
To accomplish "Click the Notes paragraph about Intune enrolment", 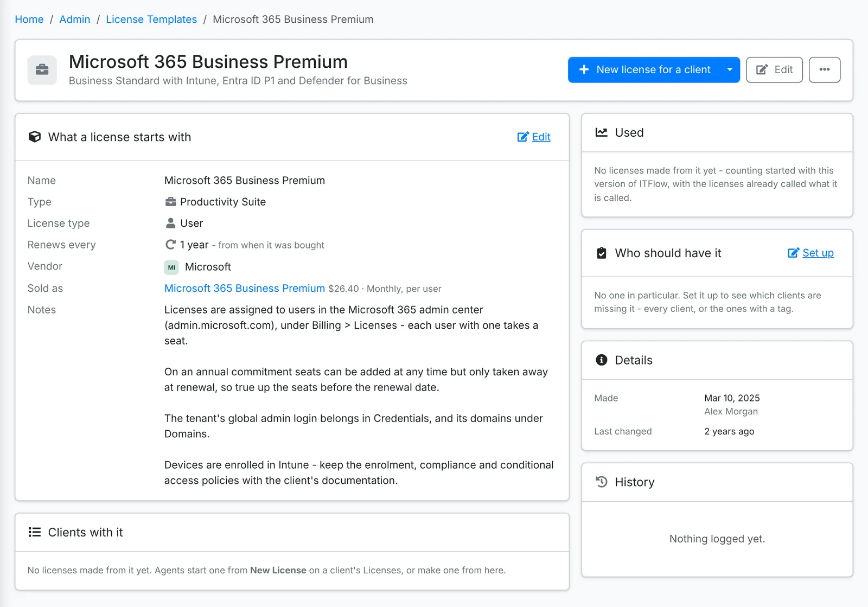I will (x=359, y=472).
